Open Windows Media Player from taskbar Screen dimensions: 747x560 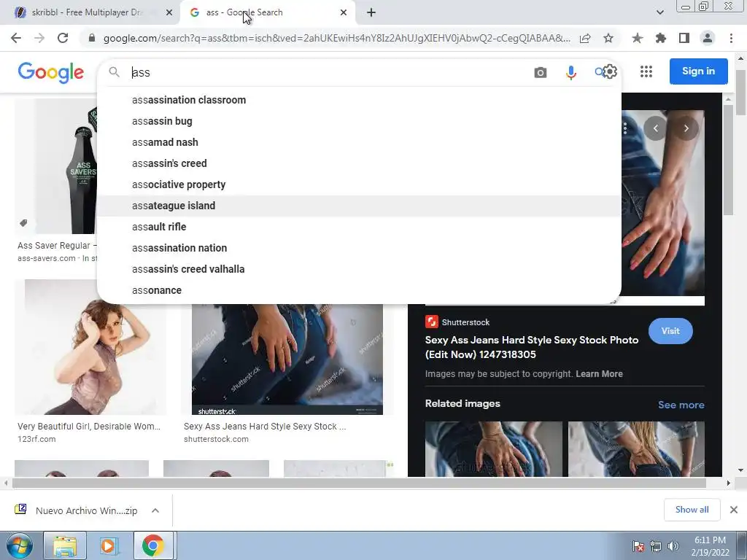pyautogui.click(x=108, y=545)
